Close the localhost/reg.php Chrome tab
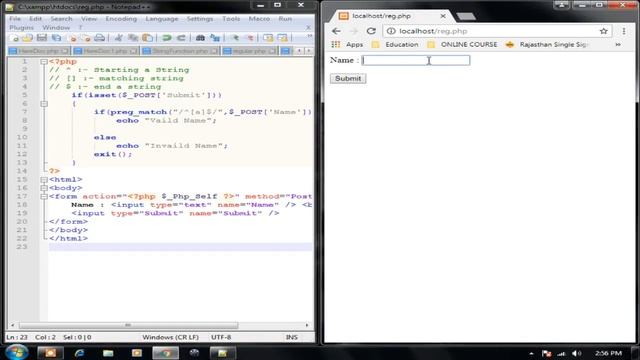 click(443, 16)
